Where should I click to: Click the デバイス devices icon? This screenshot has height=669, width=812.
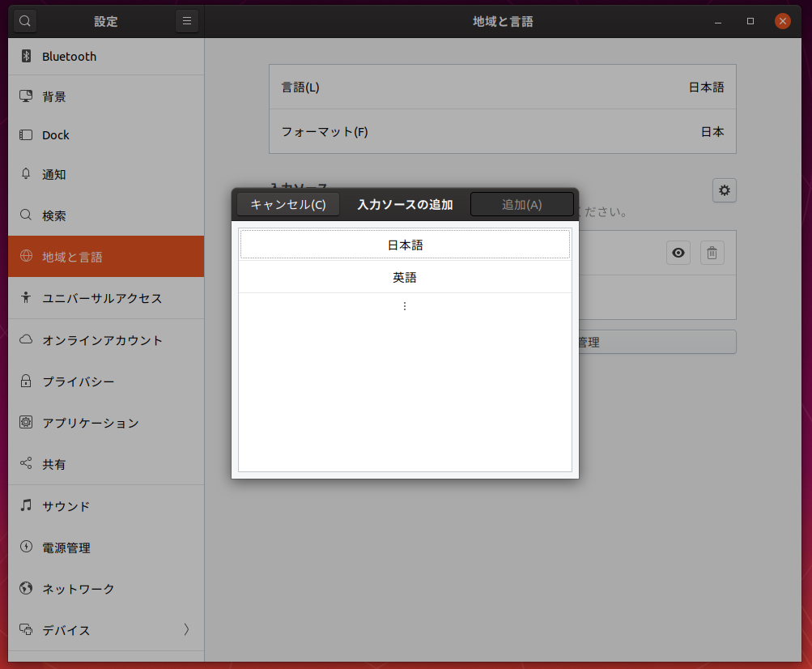click(26, 629)
